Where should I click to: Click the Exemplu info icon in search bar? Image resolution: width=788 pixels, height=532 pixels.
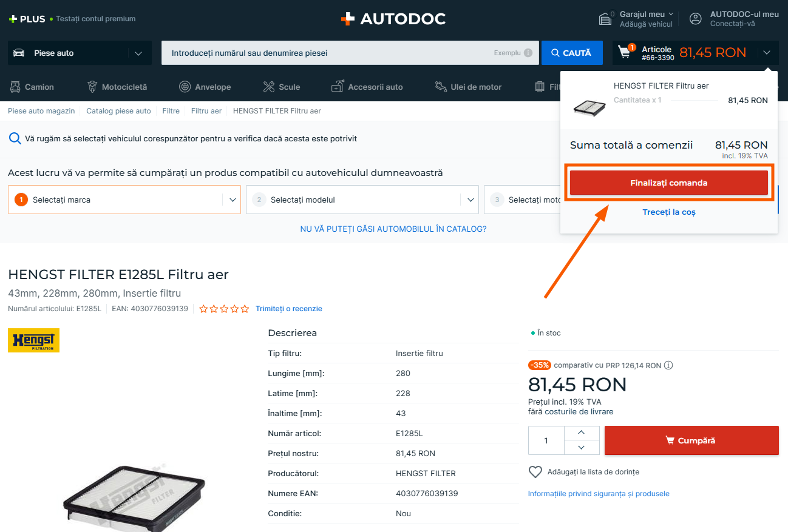coord(528,53)
